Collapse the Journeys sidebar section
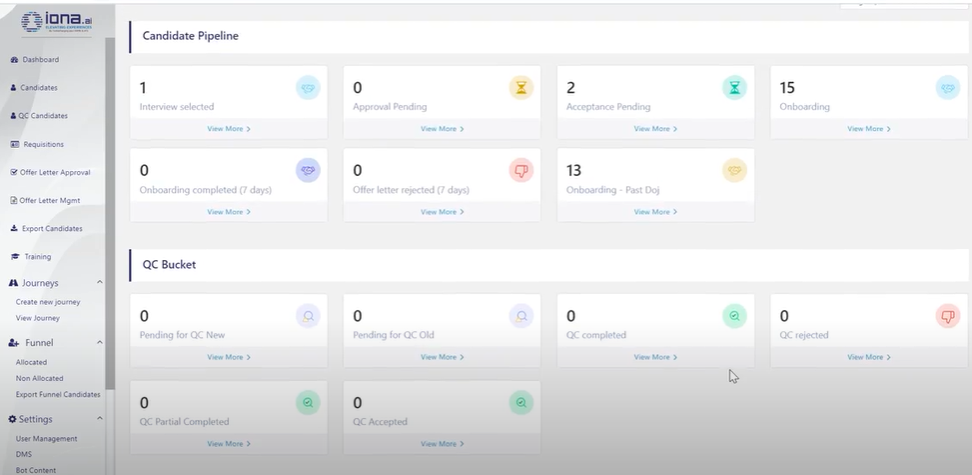The width and height of the screenshot is (972, 475). 99,283
